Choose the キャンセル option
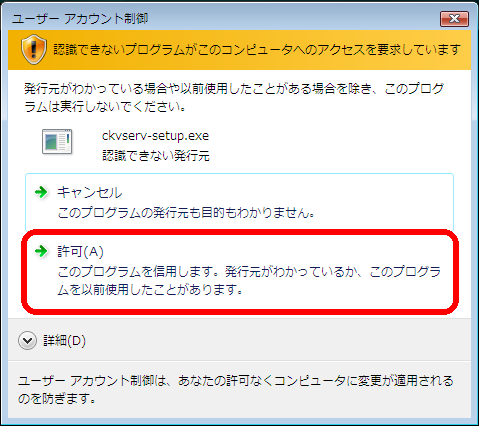 [239, 202]
